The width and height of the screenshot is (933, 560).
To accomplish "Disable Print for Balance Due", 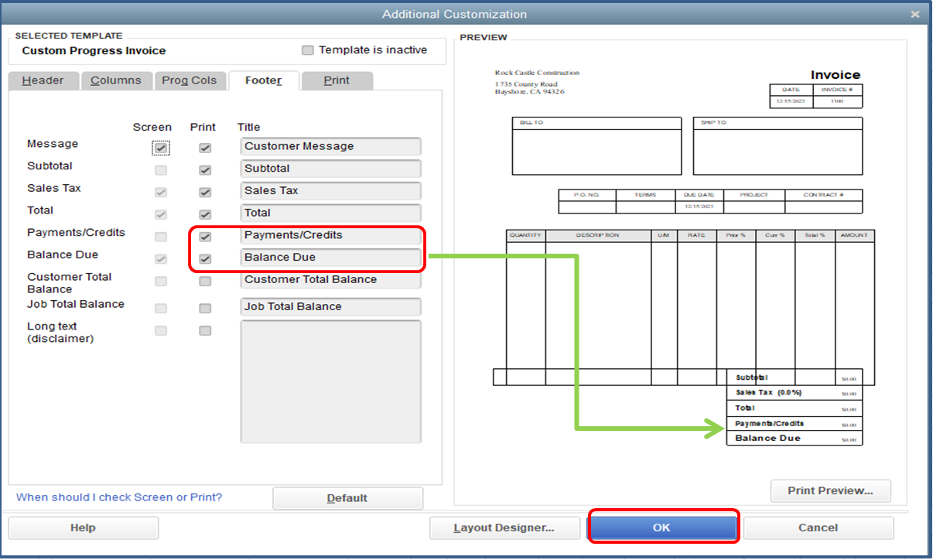I will (204, 258).
